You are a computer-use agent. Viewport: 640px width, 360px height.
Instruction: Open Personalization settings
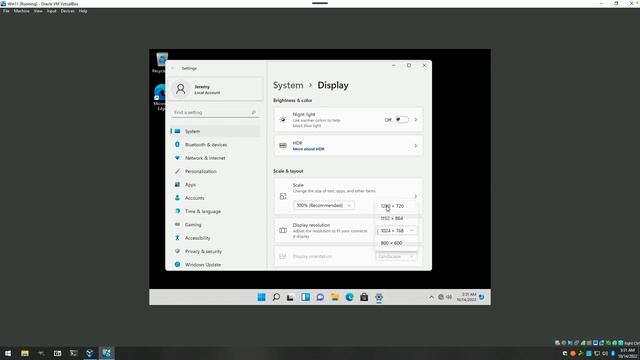pyautogui.click(x=215, y=171)
